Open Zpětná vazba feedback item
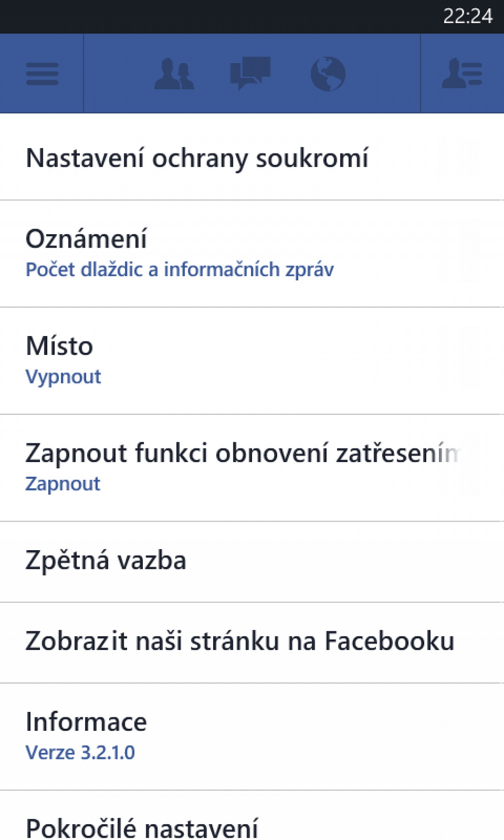Viewport: 504px width, 840px height. (x=252, y=562)
